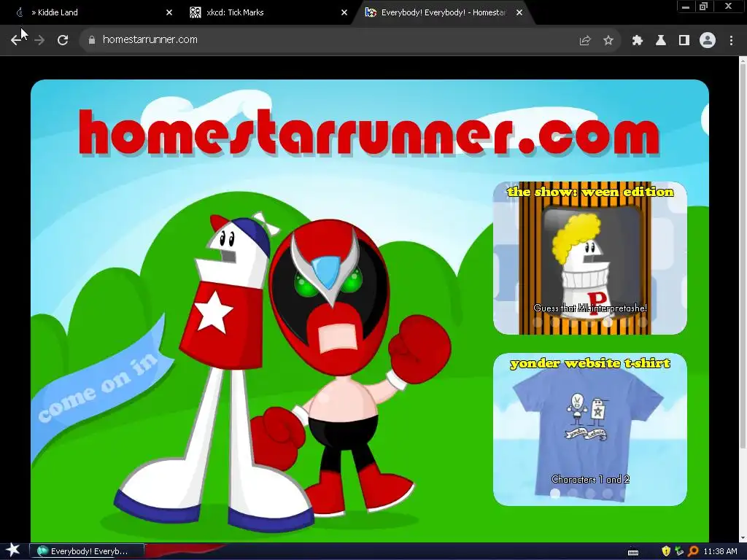
Task: Click the green safely-remove hardware tray icon
Action: click(x=679, y=551)
